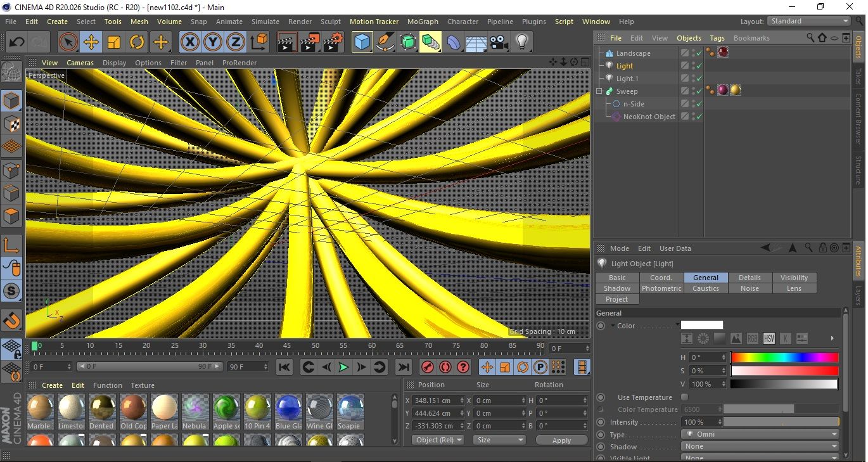
Task: Toggle Sweep enabled checkmark
Action: (699, 91)
